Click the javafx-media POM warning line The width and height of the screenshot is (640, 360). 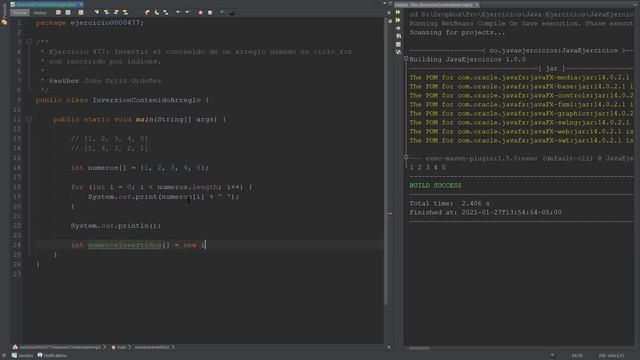(521, 78)
